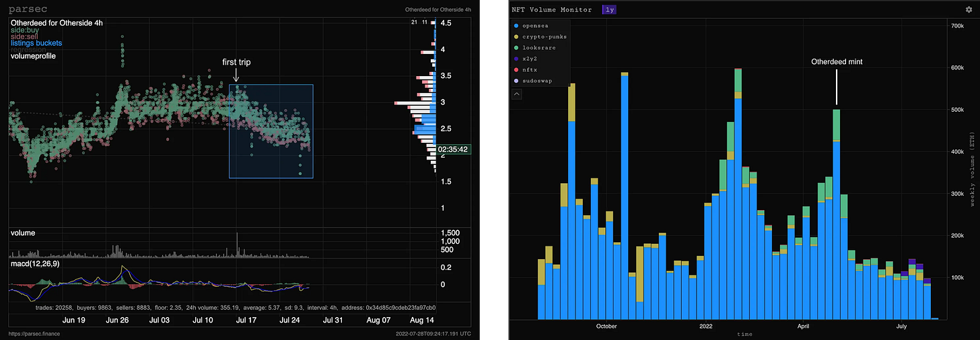This screenshot has width=980, height=340.
Task: Click the October axis label
Action: 606,326
